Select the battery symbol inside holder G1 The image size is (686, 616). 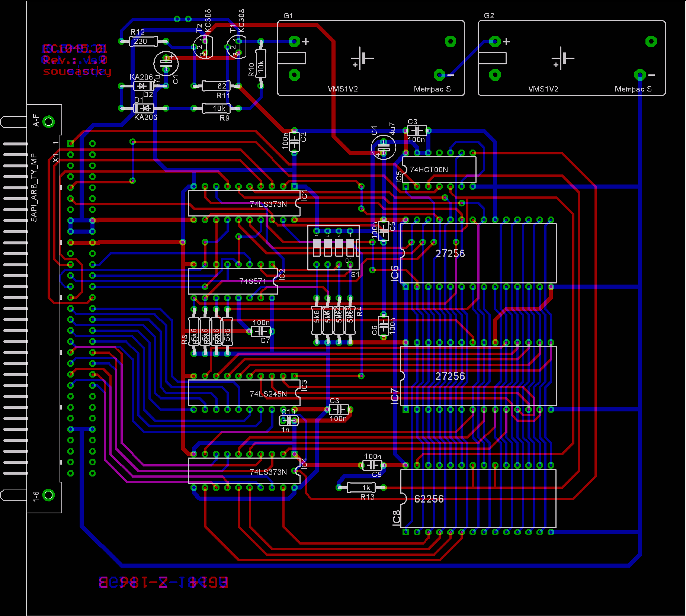click(362, 58)
